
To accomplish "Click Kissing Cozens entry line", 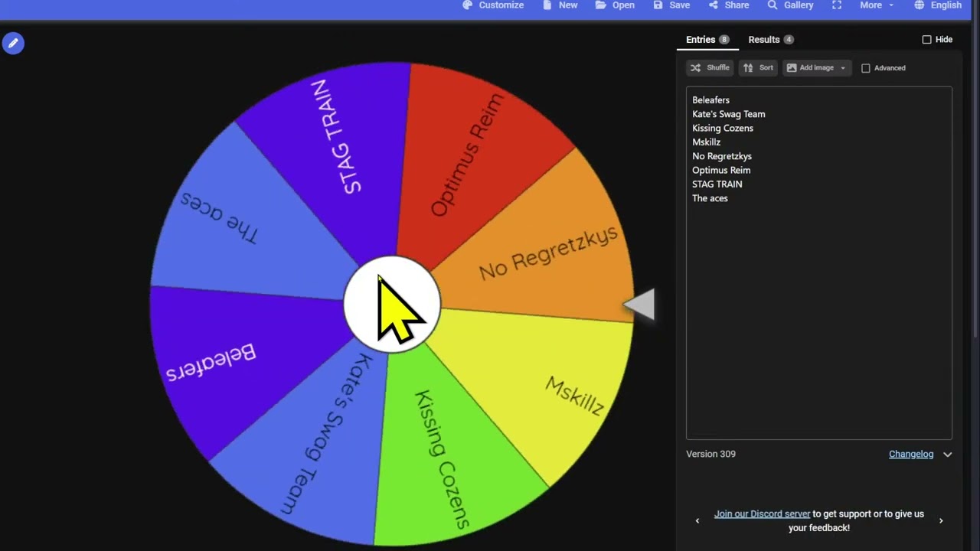I will click(723, 129).
